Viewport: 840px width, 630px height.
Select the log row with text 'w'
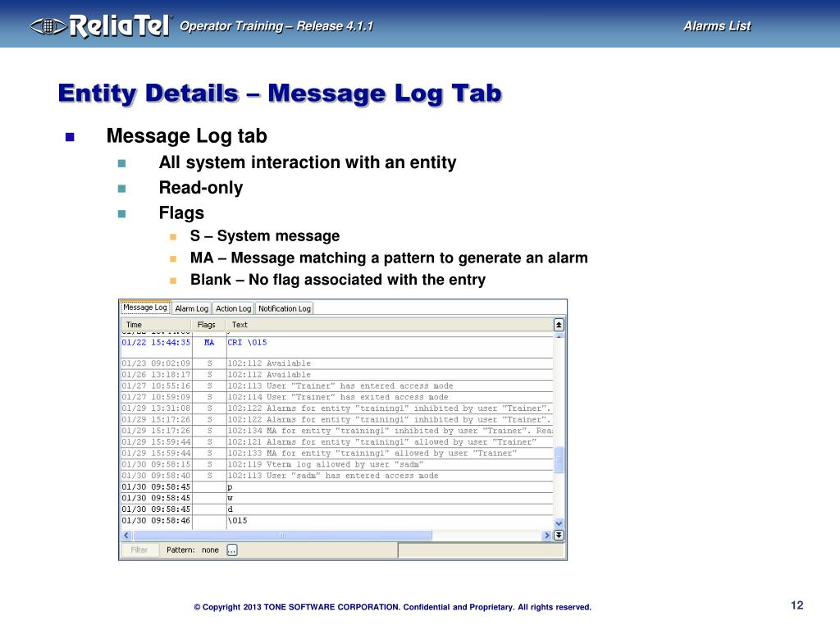coord(336,498)
